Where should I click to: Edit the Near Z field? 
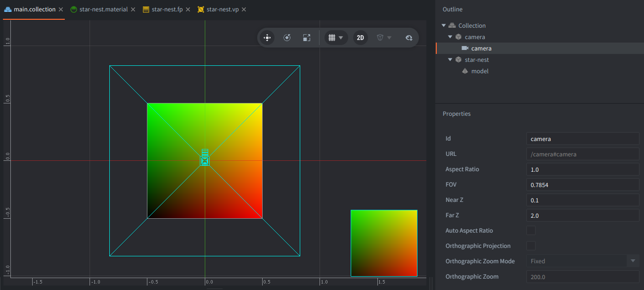pos(583,200)
